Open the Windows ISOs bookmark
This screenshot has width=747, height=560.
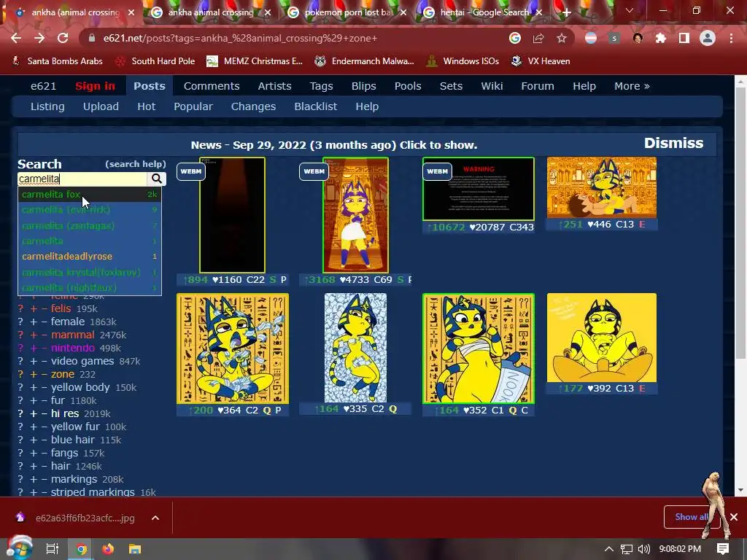pyautogui.click(x=462, y=61)
